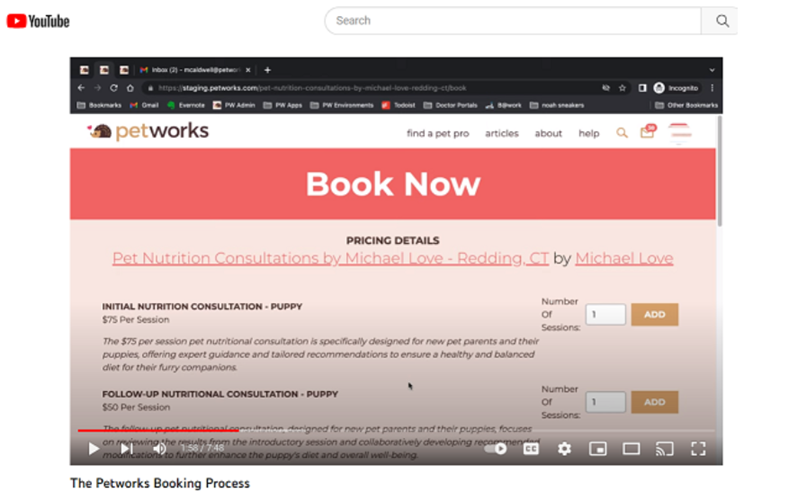The image size is (788, 501).
Task: Toggle the autoplay switch in the player
Action: [496, 448]
